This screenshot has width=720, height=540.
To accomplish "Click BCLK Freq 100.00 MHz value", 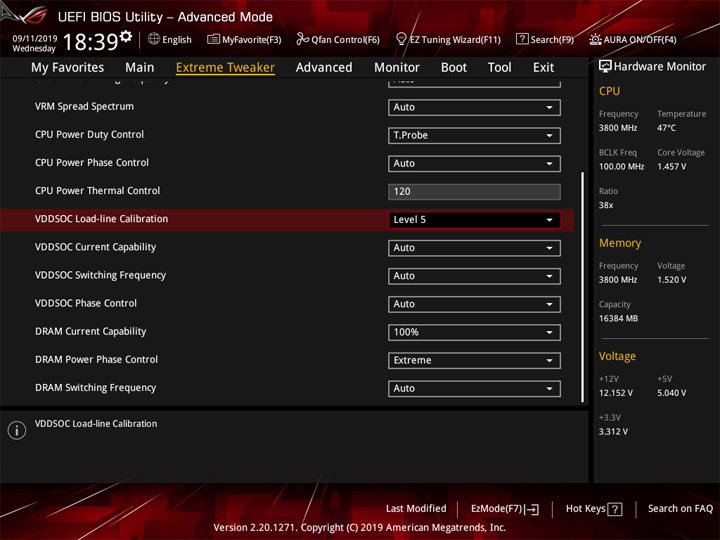I will click(x=621, y=167).
